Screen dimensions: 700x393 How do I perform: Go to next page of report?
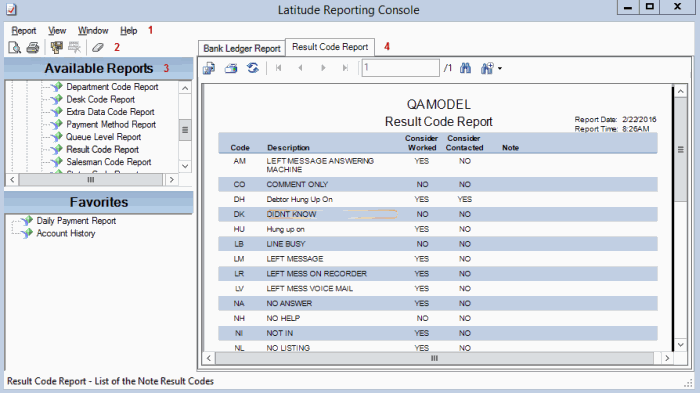[323, 68]
